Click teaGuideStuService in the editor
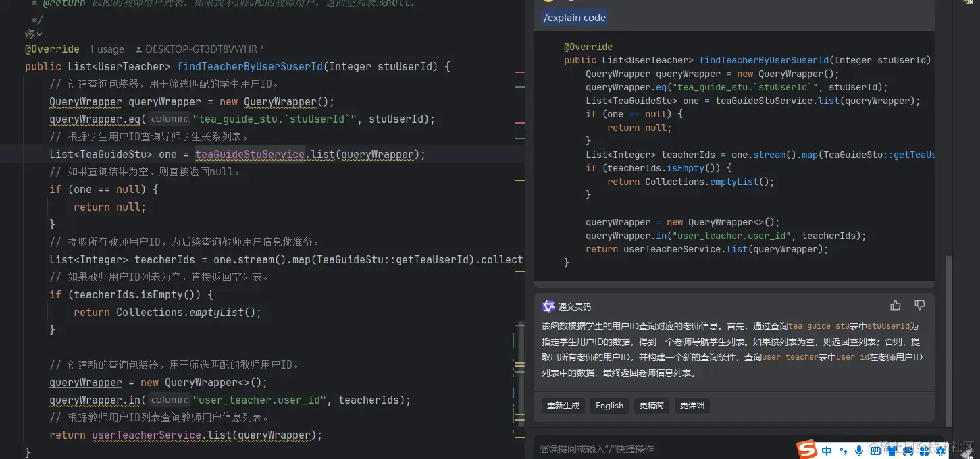The height and width of the screenshot is (459, 980). pos(250,154)
